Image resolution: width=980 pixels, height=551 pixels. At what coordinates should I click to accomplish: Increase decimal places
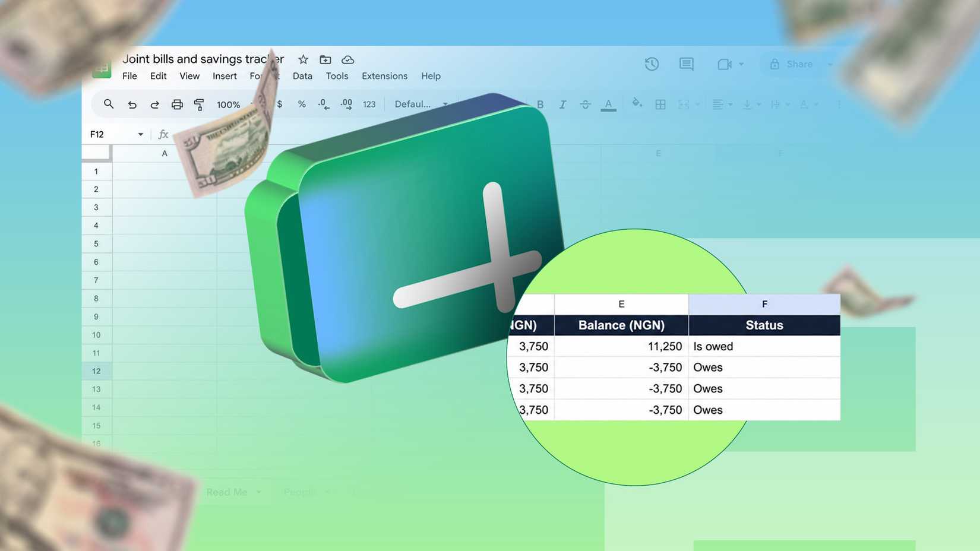pos(346,104)
